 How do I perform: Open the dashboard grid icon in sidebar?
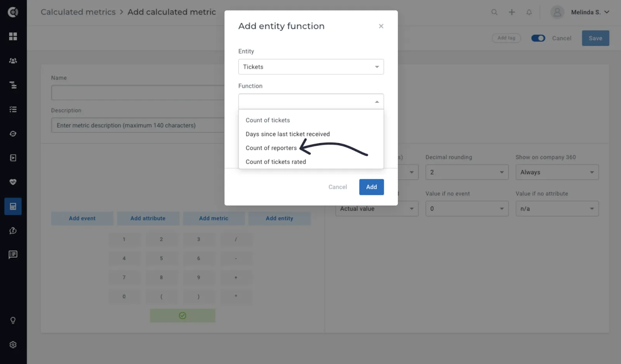pyautogui.click(x=13, y=36)
